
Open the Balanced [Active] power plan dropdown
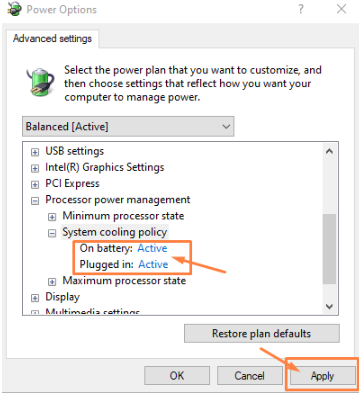point(128,127)
